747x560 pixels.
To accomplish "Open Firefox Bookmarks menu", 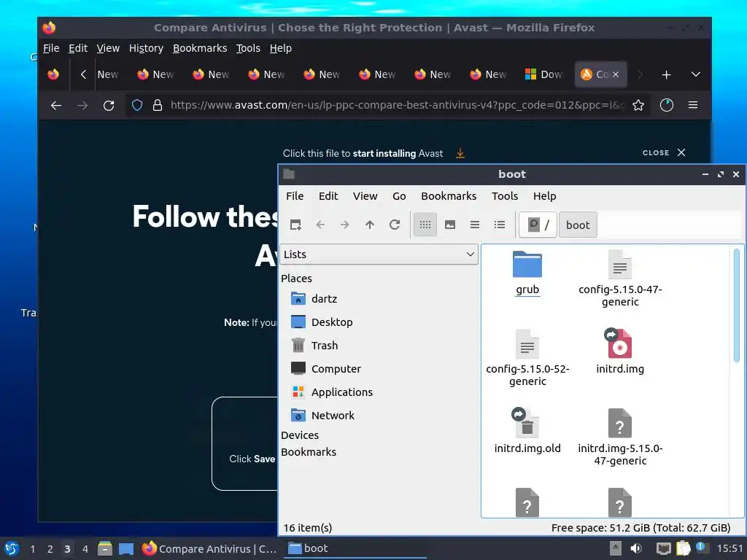I will point(200,48).
